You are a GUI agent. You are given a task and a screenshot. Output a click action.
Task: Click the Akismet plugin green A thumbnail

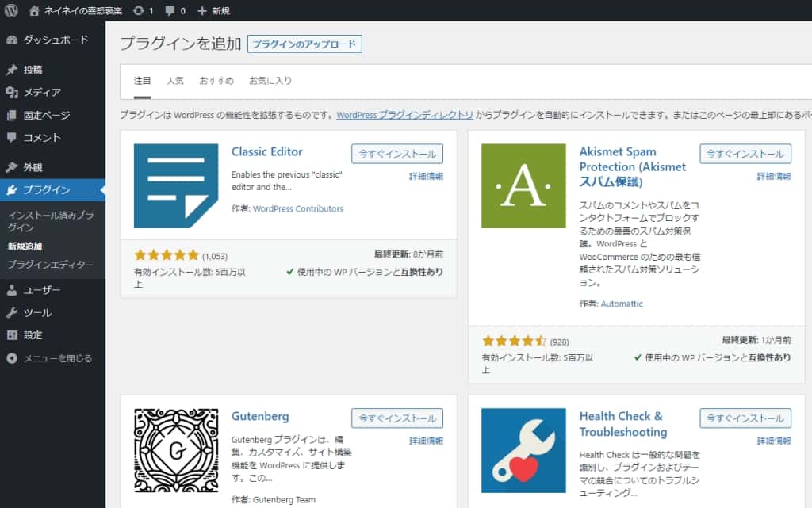pos(523,185)
